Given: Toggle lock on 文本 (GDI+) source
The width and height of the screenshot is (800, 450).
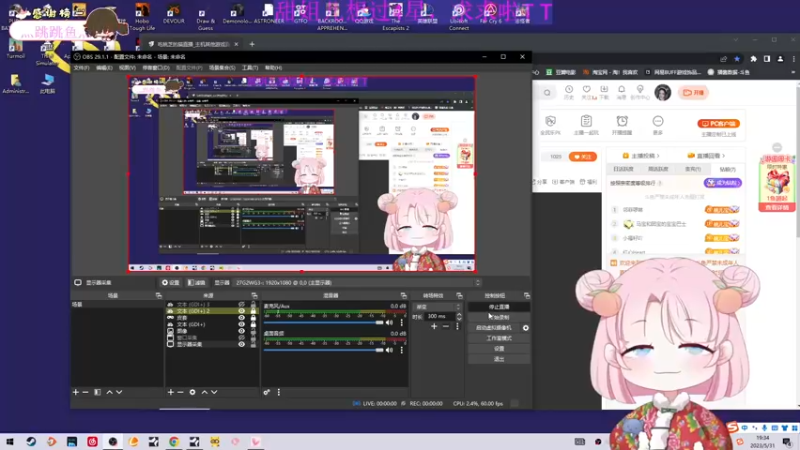Looking at the screenshot, I should point(253,324).
